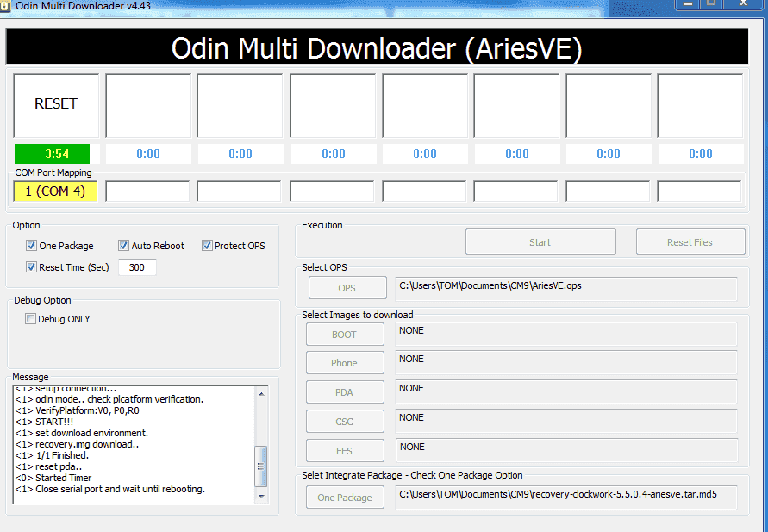Viewport: 768px width, 532px height.
Task: Click the Start button
Action: click(540, 242)
